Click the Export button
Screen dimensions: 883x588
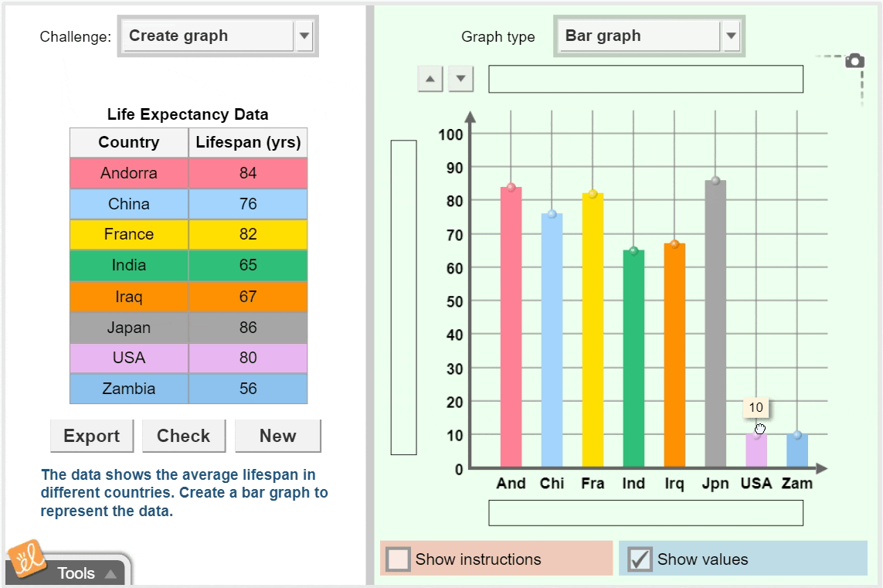point(91,436)
